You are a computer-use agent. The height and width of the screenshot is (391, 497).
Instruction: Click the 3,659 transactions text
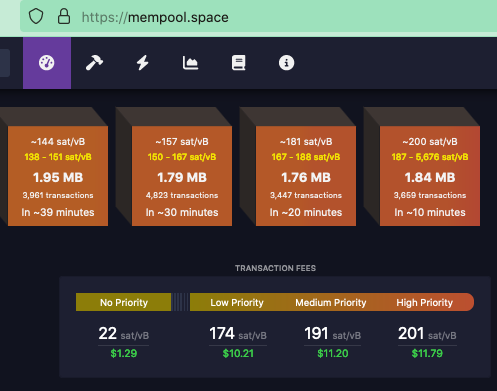(x=430, y=195)
